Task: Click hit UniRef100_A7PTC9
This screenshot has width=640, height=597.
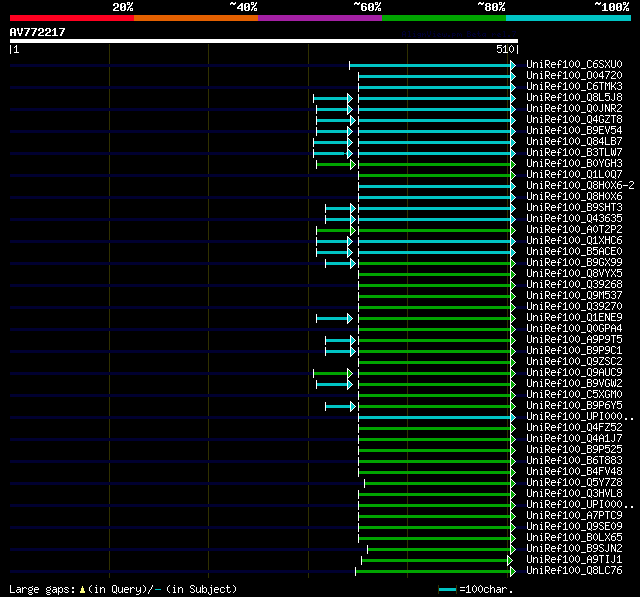Action: pyautogui.click(x=574, y=516)
